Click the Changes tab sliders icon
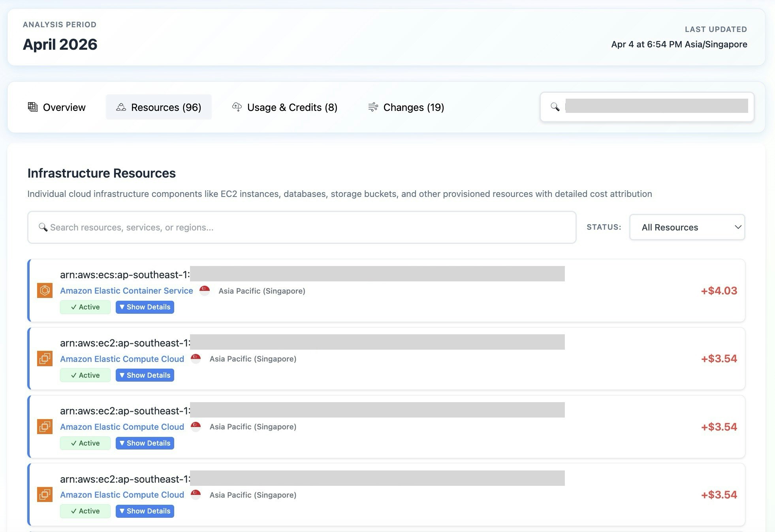 point(373,107)
